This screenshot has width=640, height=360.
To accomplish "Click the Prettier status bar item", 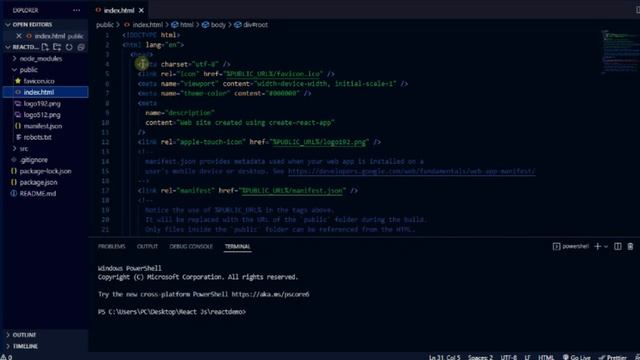I will [x=613, y=357].
